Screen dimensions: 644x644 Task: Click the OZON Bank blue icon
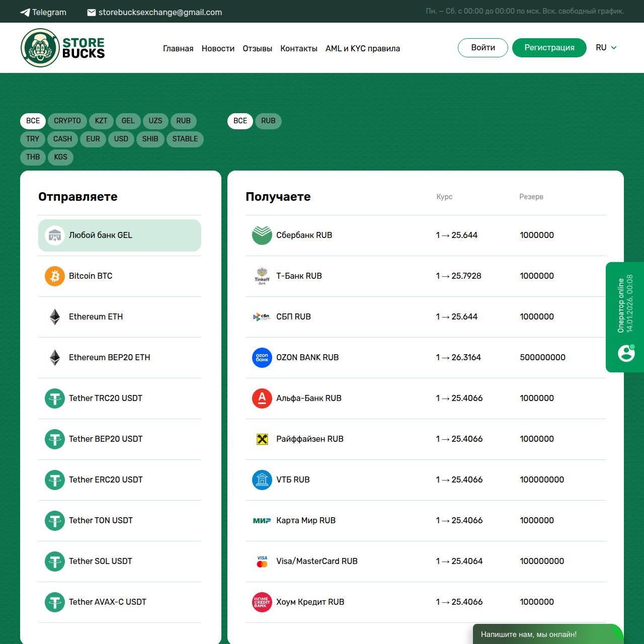(262, 358)
